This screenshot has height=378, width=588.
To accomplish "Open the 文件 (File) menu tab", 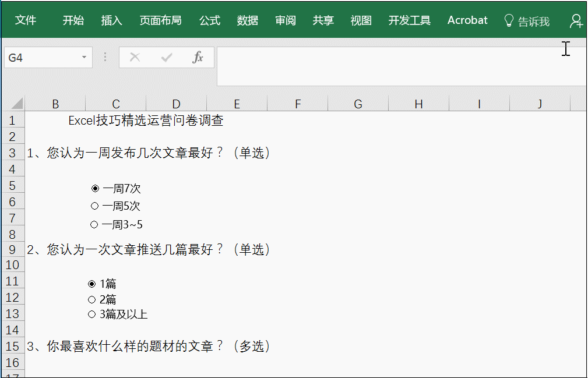I will coord(26,20).
